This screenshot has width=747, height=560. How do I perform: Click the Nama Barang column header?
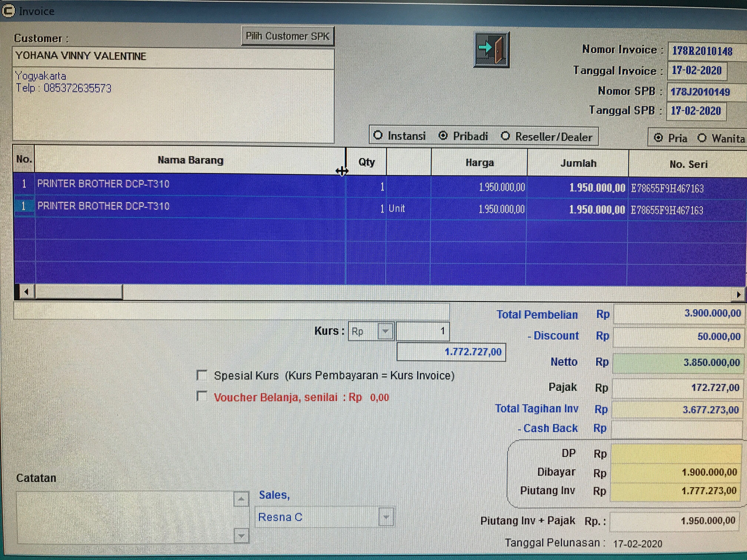click(x=190, y=160)
